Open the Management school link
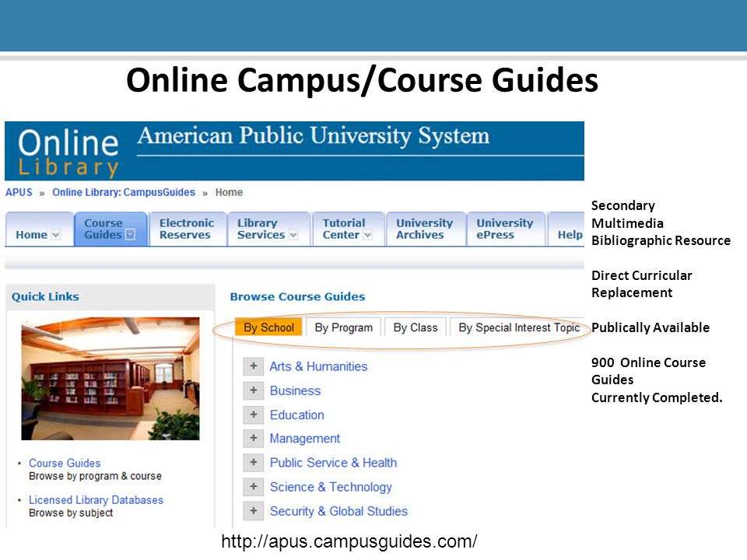Screen dimensions: 747x560 pos(305,439)
